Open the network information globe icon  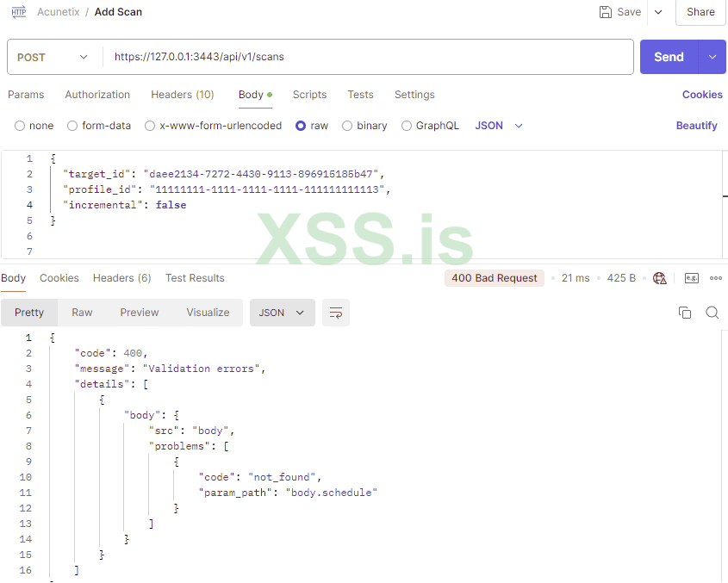click(x=659, y=278)
